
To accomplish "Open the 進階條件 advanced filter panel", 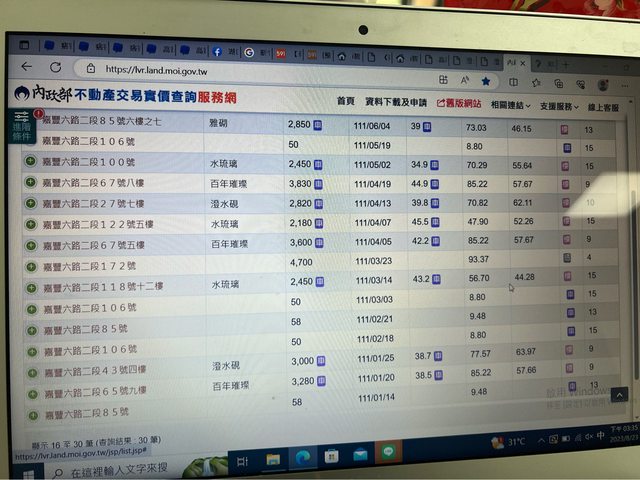I will 22,127.
